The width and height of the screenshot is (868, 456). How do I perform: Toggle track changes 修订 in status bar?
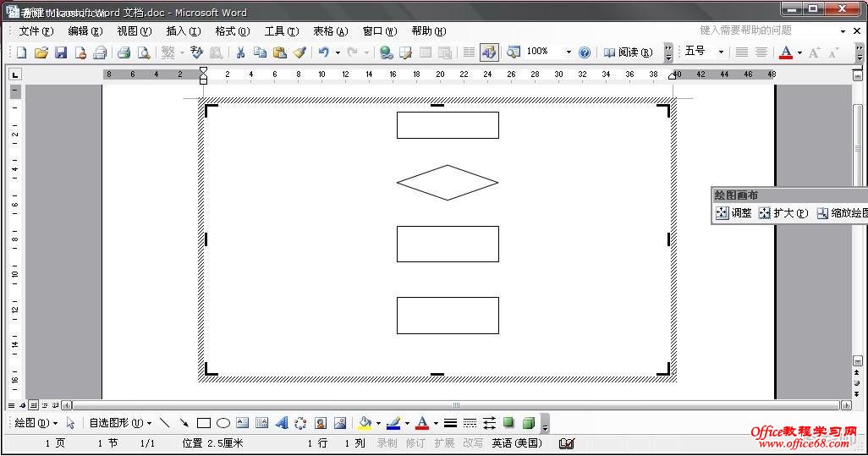click(415, 443)
